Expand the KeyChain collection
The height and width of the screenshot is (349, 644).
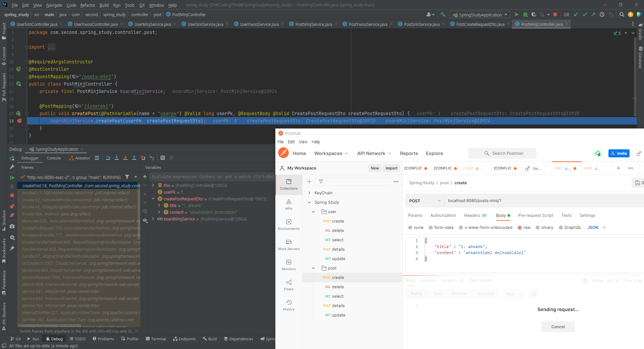[309, 193]
